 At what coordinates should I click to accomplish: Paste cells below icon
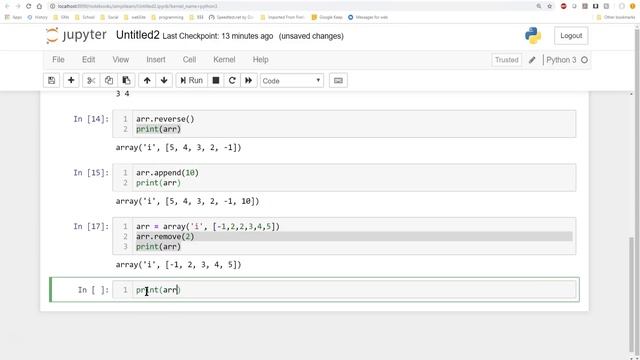click(126, 80)
